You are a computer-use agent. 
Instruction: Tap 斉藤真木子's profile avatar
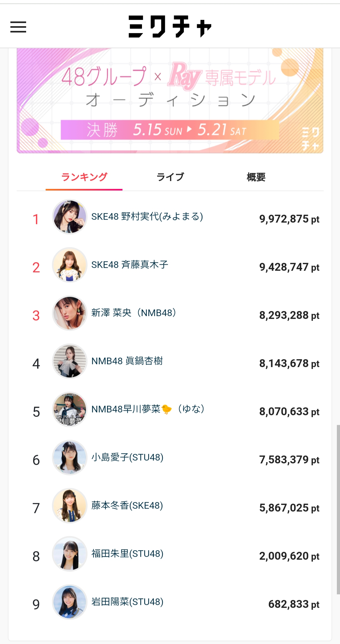point(70,265)
